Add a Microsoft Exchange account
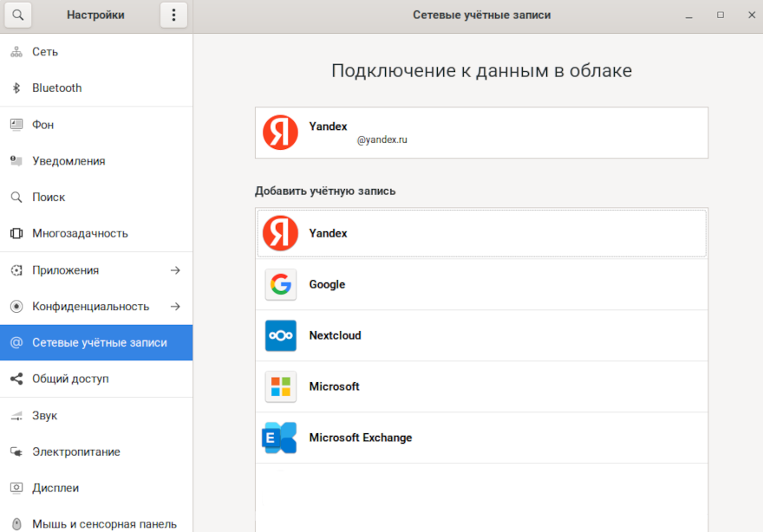763x532 pixels. [x=481, y=438]
